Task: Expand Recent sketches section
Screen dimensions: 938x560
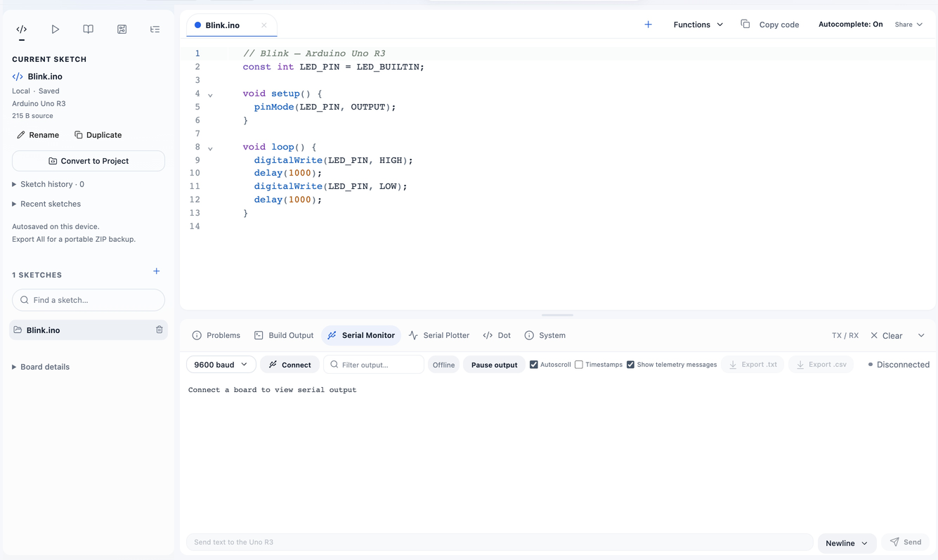Action: point(46,204)
